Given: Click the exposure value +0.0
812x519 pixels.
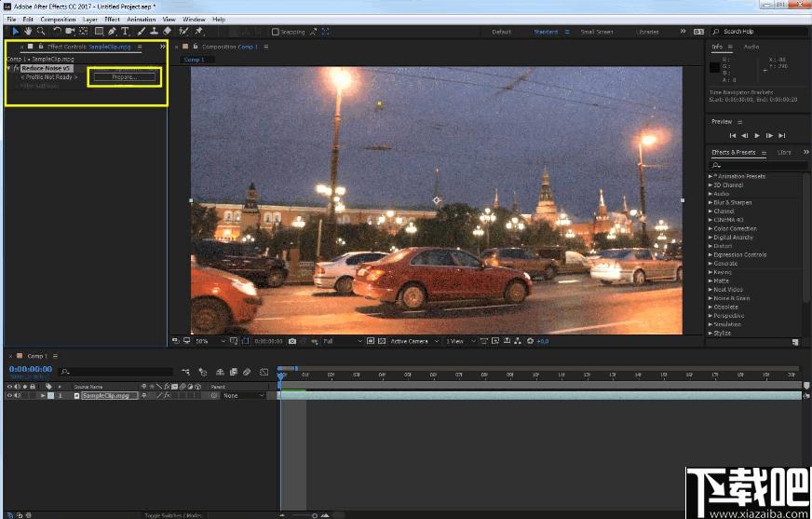Looking at the screenshot, I should pyautogui.click(x=542, y=341).
